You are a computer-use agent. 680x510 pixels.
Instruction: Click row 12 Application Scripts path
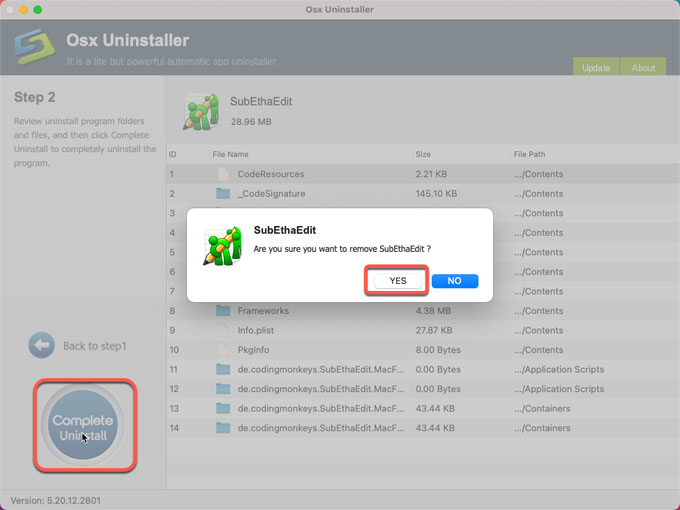tap(559, 389)
